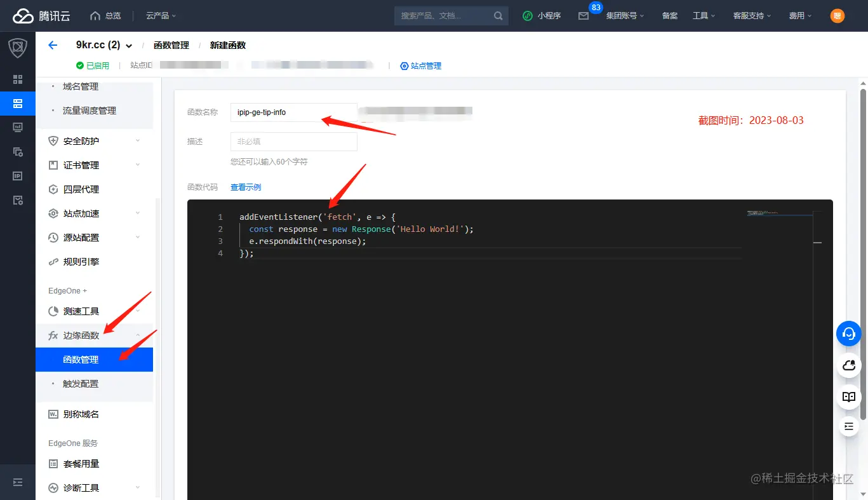Expand 源站配置 menu
This screenshot has width=868, height=500.
[94, 238]
